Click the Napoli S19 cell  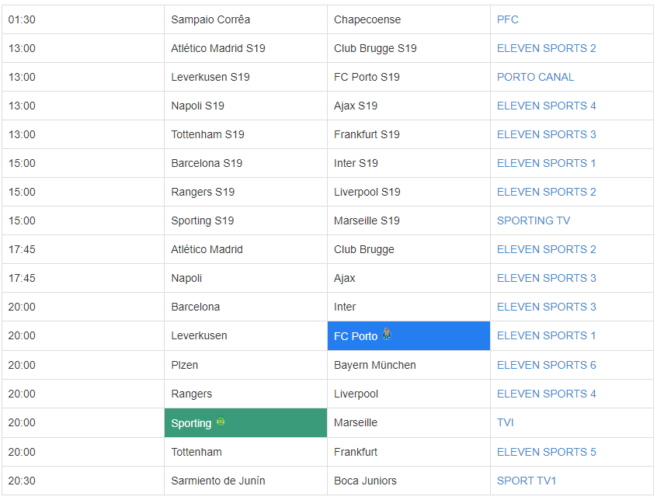(x=246, y=106)
